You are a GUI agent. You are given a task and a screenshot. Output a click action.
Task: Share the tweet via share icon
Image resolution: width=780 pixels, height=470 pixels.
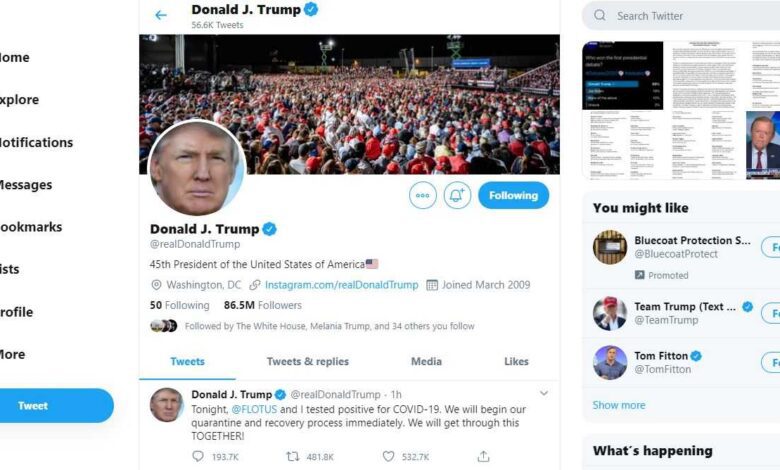click(484, 456)
